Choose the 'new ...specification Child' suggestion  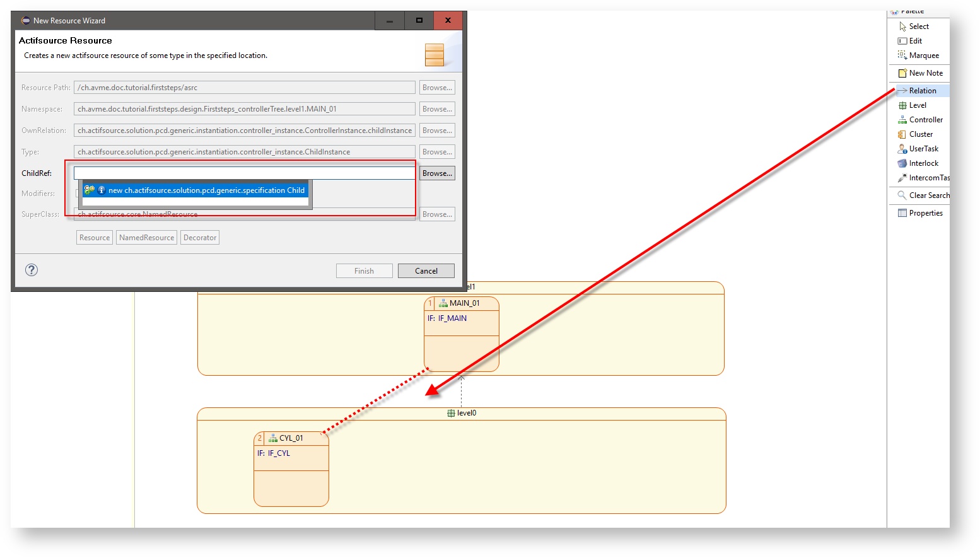click(206, 190)
